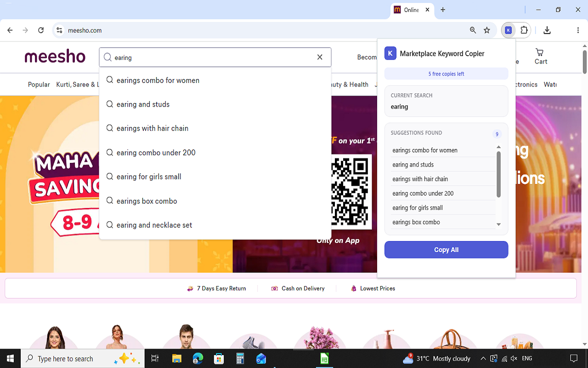Open the notification center icon

click(574, 358)
